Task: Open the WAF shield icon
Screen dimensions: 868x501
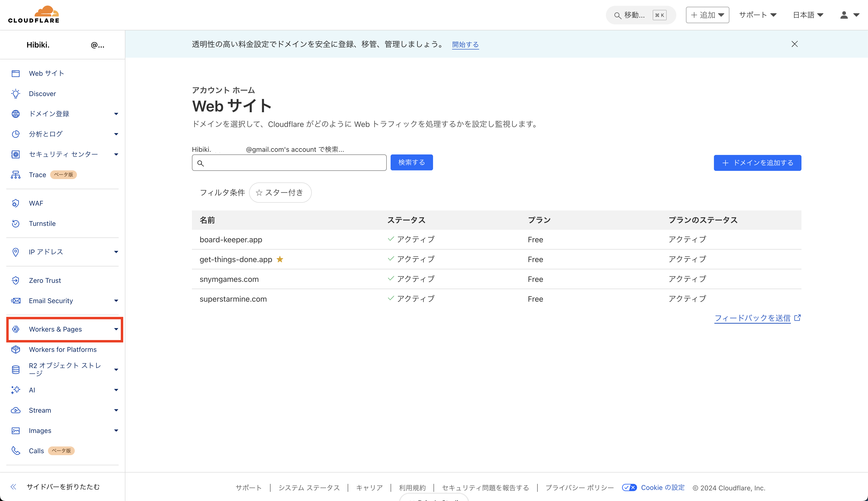Action: (16, 203)
